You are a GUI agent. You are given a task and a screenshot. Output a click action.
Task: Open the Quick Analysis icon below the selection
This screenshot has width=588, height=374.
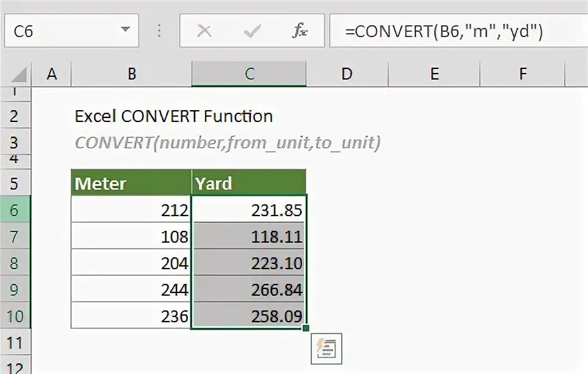(x=327, y=349)
